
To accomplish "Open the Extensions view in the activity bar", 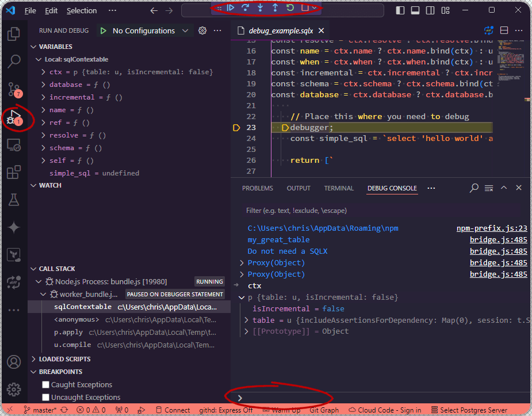I will (14, 172).
